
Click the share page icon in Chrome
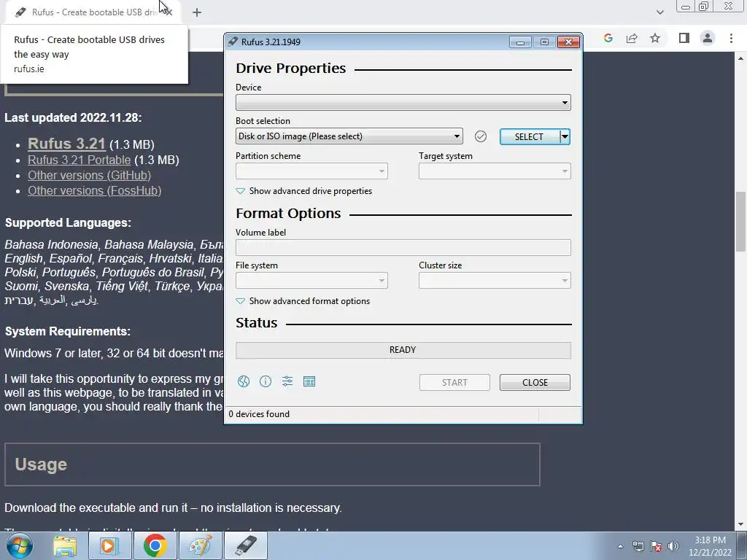click(632, 38)
